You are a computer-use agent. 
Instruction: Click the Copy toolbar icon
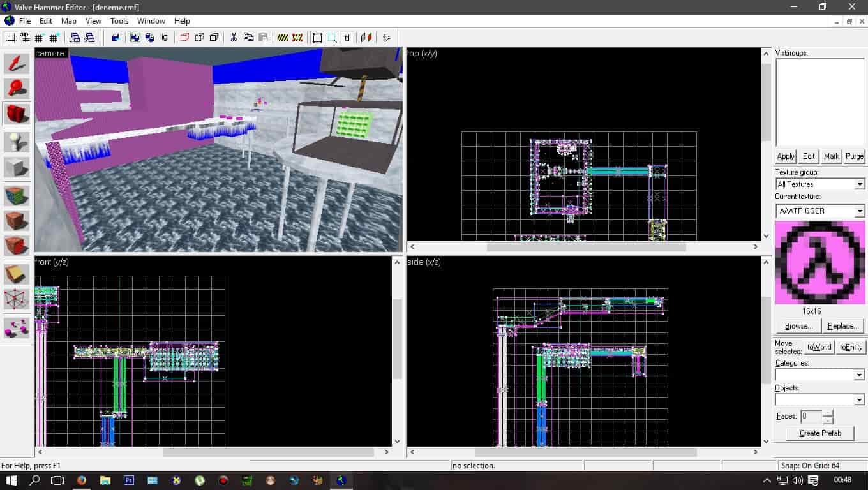(248, 38)
